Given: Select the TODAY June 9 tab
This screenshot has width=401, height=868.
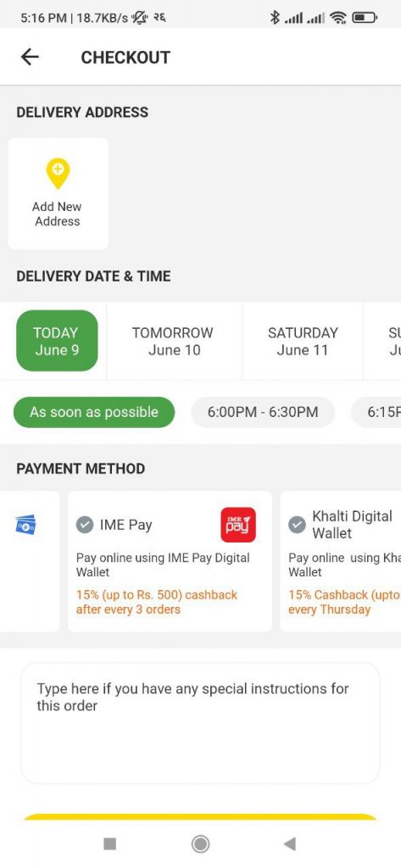Looking at the screenshot, I should tap(57, 341).
